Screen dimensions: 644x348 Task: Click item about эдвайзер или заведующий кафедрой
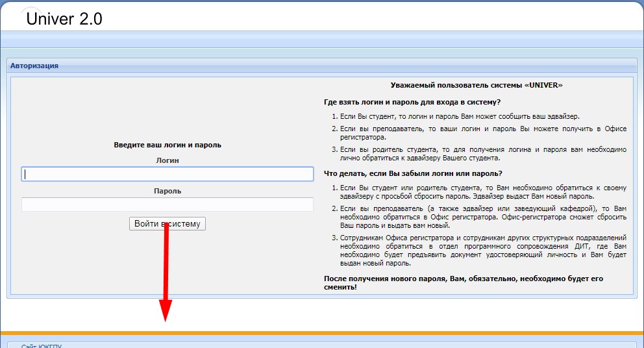483,217
